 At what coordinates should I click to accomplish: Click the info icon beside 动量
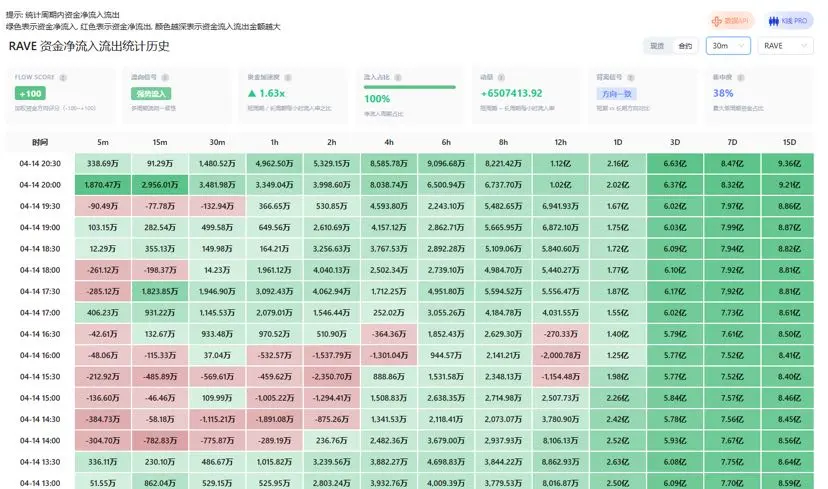pyautogui.click(x=501, y=76)
